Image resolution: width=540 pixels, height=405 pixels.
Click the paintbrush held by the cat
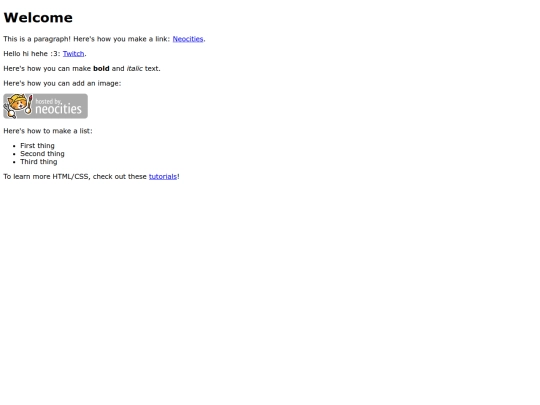point(30,104)
